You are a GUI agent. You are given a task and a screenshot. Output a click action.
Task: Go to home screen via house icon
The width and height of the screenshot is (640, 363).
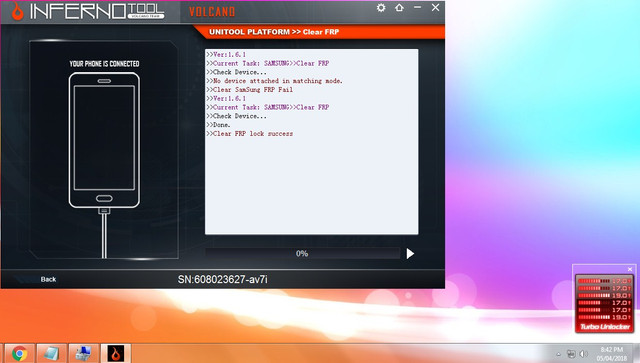399,7
